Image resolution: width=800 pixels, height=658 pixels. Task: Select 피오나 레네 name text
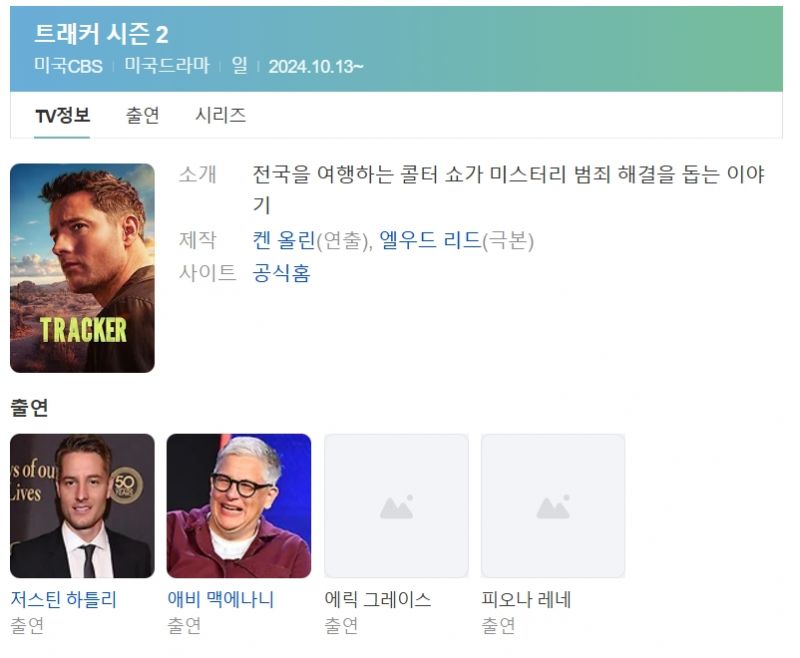click(526, 599)
